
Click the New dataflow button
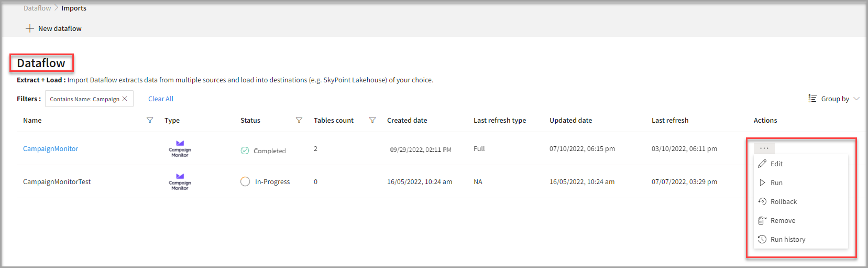pyautogui.click(x=60, y=28)
